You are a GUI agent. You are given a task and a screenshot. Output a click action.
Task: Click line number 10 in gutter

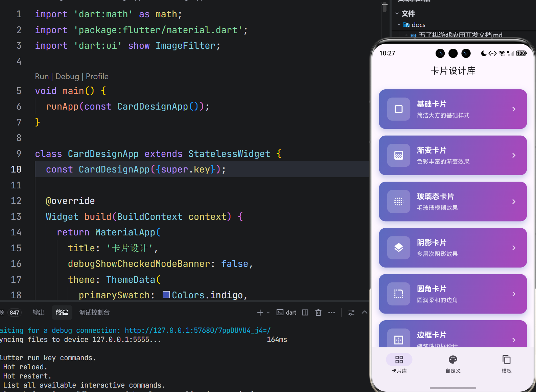tap(16, 169)
